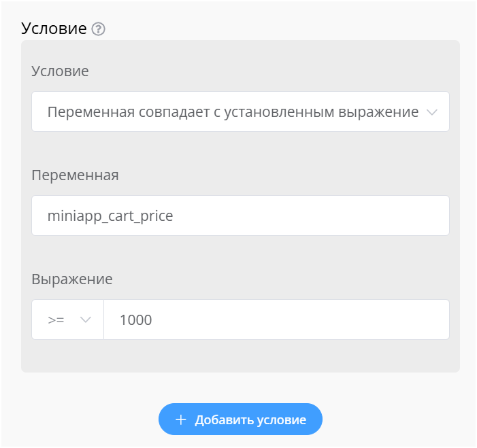Click the miniapp_cart_price text in the variable field
Screen dimensions: 477x448
point(110,216)
